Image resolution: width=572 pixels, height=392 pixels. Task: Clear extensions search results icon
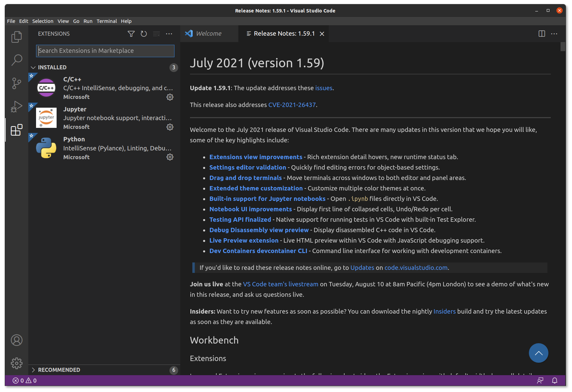[x=156, y=34]
